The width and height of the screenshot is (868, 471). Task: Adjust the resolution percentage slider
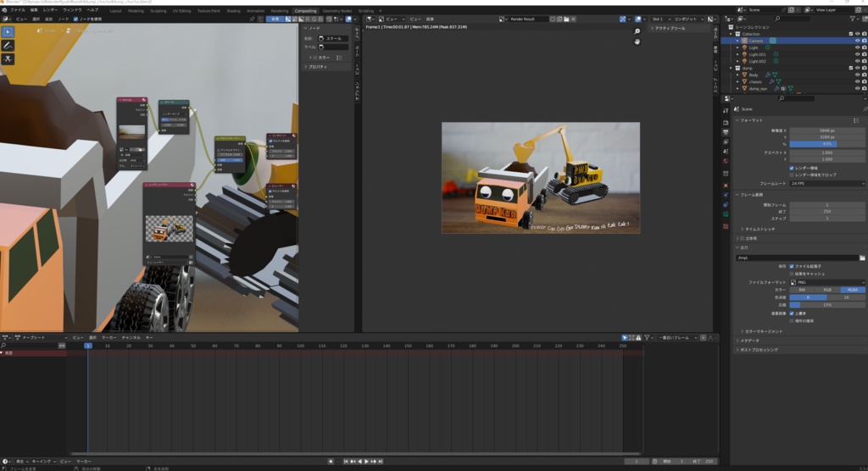point(827,144)
